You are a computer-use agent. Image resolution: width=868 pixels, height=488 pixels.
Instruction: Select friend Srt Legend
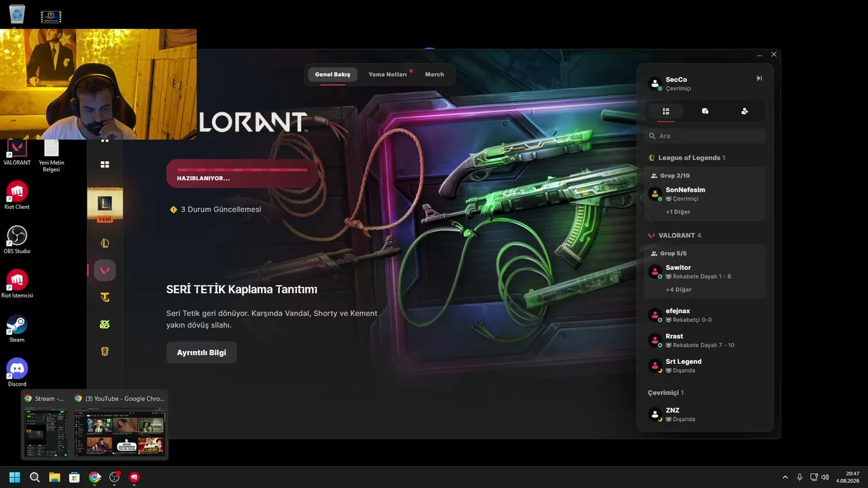[705, 365]
